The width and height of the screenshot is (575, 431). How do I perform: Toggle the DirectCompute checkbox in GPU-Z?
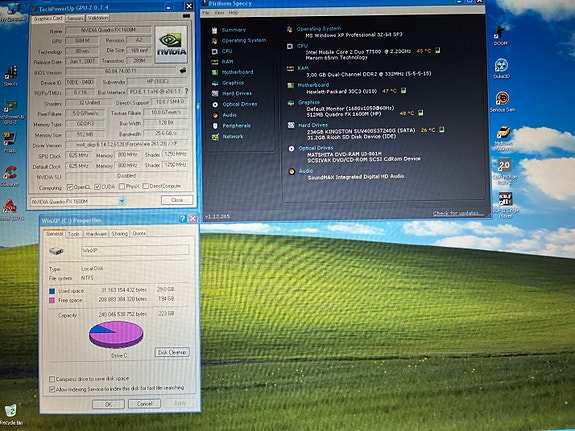[146, 186]
